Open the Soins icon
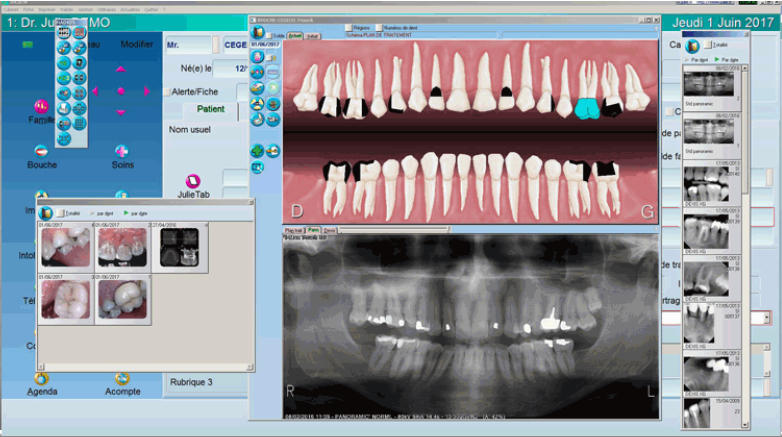Image resolution: width=782 pixels, height=437 pixels. pyautogui.click(x=122, y=151)
